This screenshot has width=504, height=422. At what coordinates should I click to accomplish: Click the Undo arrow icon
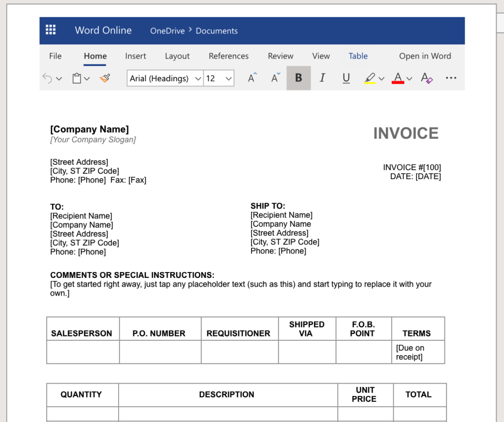(47, 78)
